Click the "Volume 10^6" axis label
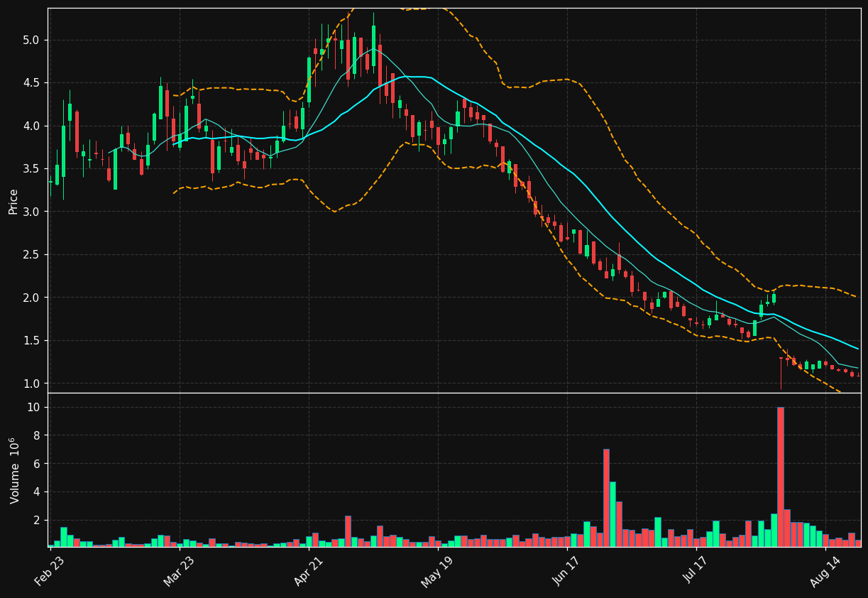Image resolution: width=868 pixels, height=598 pixels. click(x=13, y=470)
